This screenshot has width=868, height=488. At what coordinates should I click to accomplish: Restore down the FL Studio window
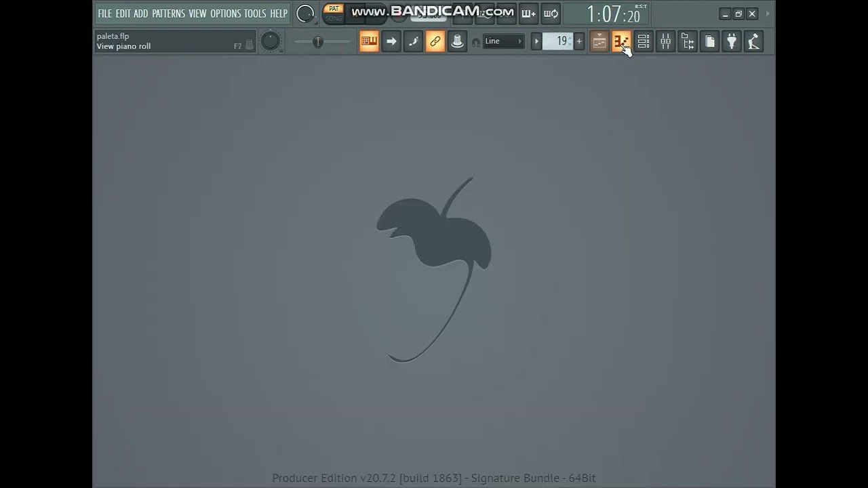coord(738,14)
